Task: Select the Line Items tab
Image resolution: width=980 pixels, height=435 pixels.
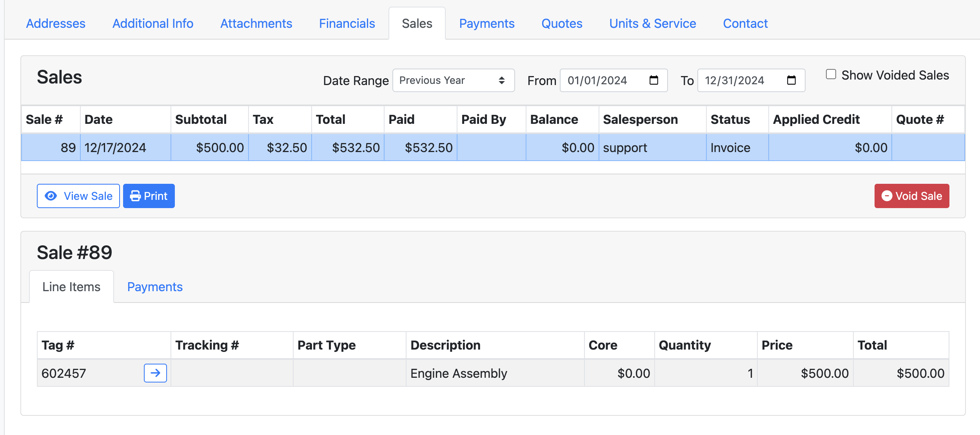Action: point(71,287)
